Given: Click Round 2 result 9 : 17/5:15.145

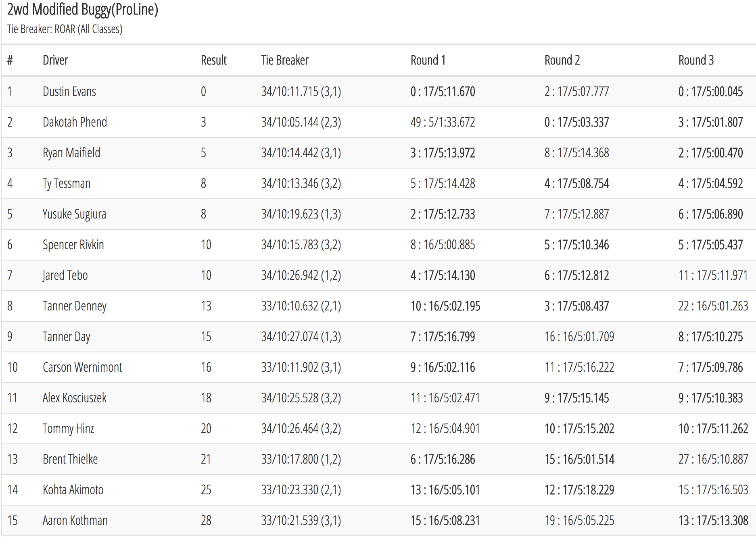Looking at the screenshot, I should 577,398.
